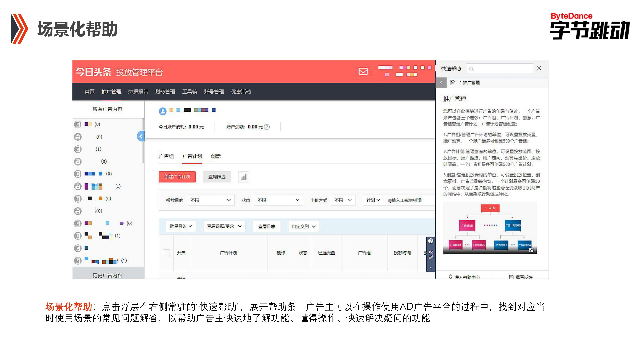
Task: Click the question mark on 收起 side tab
Action: (x=431, y=241)
